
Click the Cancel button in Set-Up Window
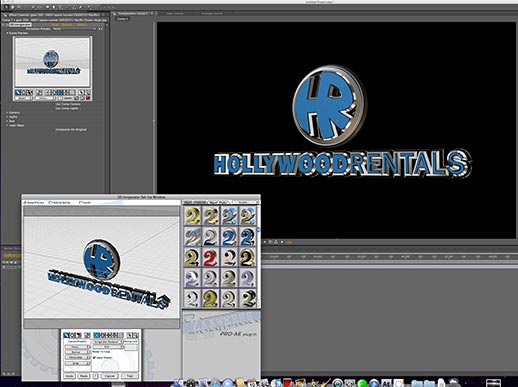(x=109, y=376)
